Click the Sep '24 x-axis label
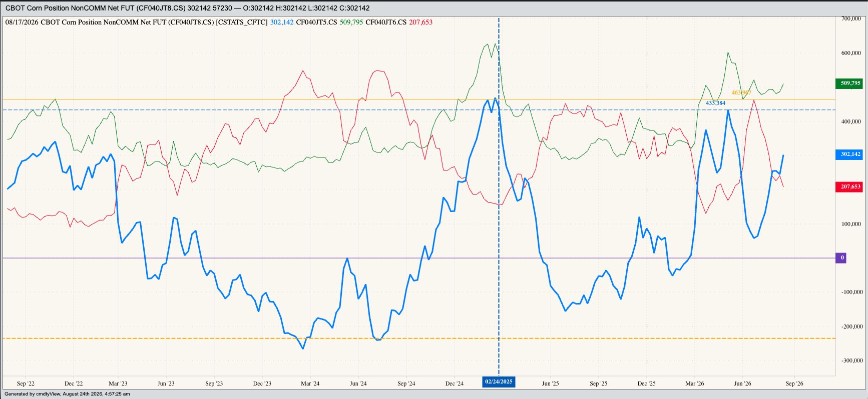The width and height of the screenshot is (868, 399). pos(406,383)
